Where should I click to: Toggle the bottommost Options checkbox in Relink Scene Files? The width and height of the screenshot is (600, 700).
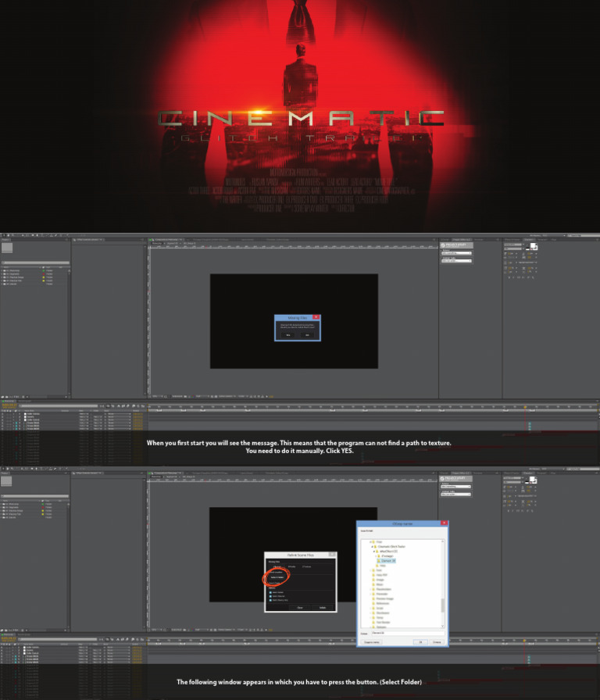pos(270,600)
